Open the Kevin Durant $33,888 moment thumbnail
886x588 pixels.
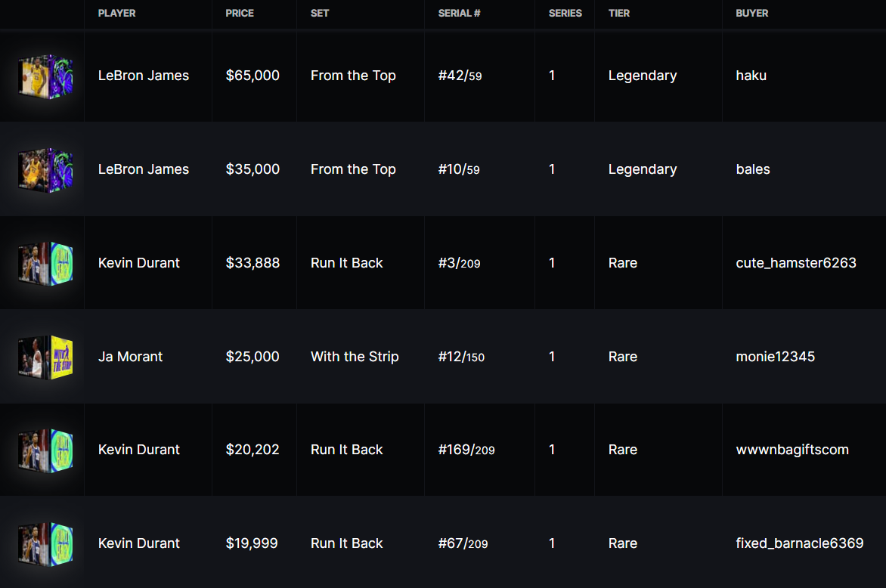[x=45, y=264]
